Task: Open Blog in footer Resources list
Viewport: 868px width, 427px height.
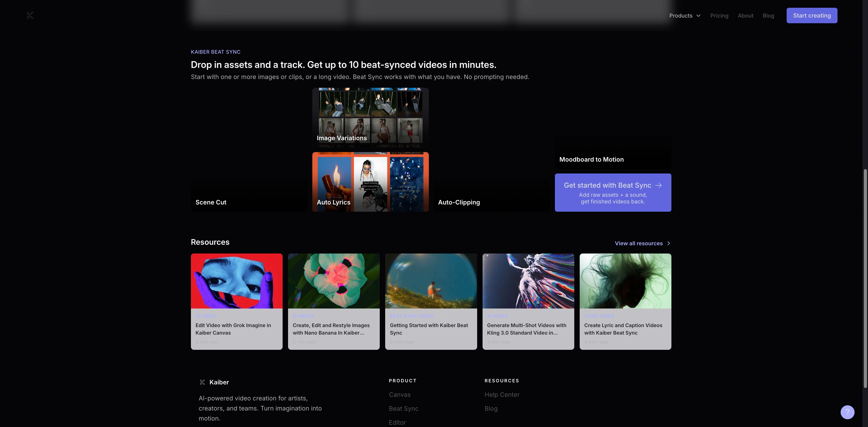Action: click(x=491, y=408)
